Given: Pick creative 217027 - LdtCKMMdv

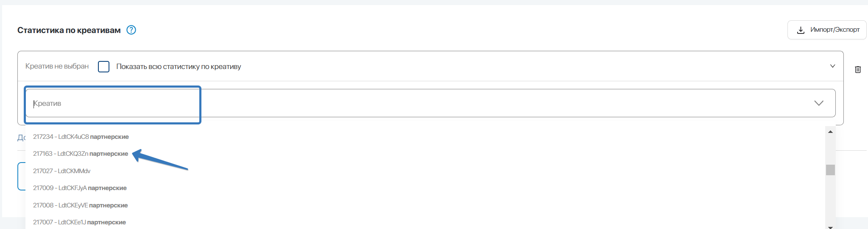Looking at the screenshot, I should tap(62, 171).
